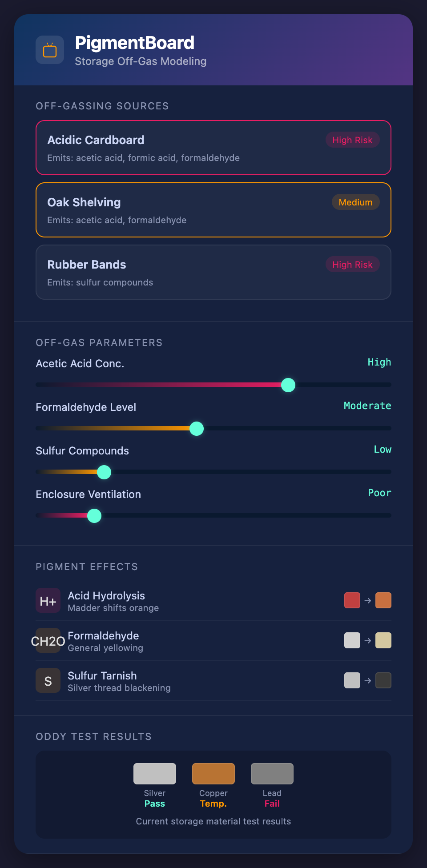Select the Silver Oddy test coupon
427x868 pixels.
155,774
